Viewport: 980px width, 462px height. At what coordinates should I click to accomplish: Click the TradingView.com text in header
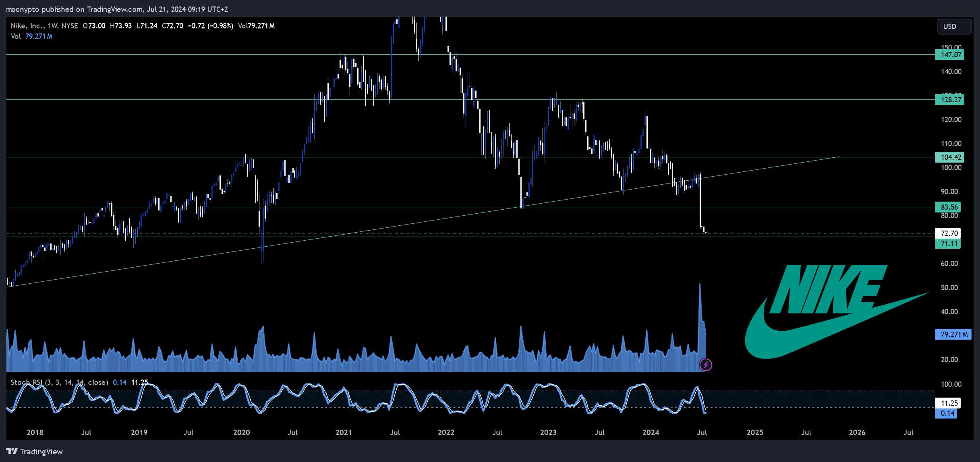[114, 9]
